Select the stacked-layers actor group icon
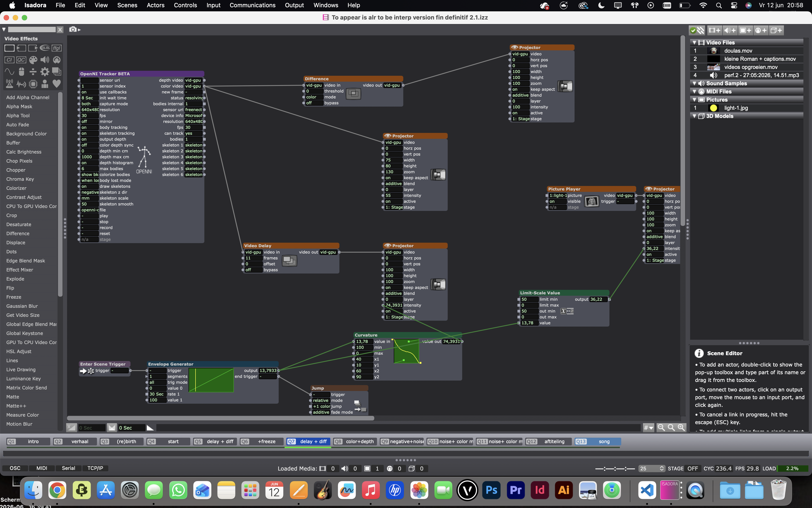812x508 pixels. coord(57,72)
